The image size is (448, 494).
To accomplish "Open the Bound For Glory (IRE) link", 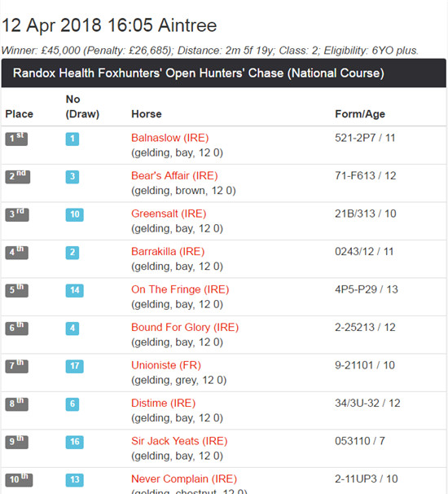I will 185,328.
